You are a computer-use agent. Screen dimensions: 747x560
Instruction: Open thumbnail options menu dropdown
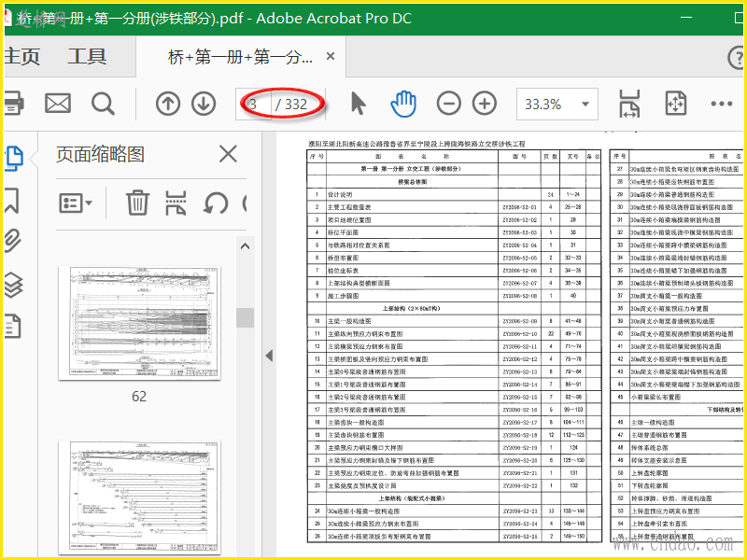[x=76, y=203]
